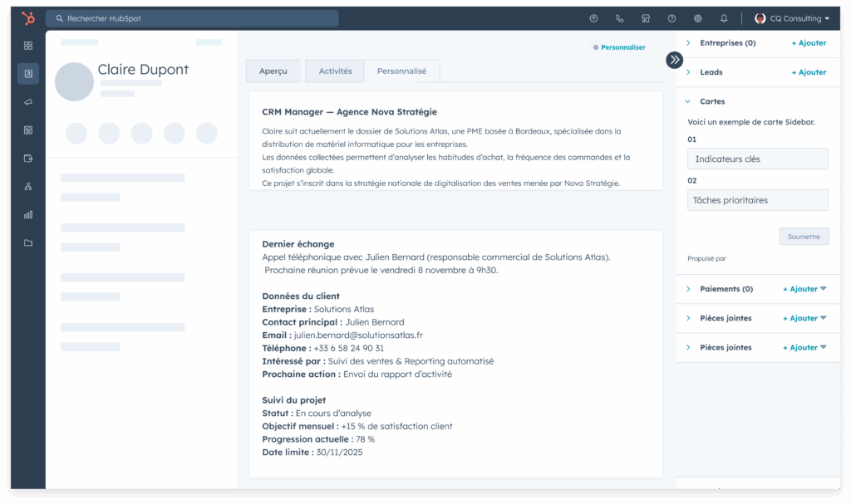The image size is (851, 504).
Task: Open the CQ Consulting account menu
Action: 792,18
